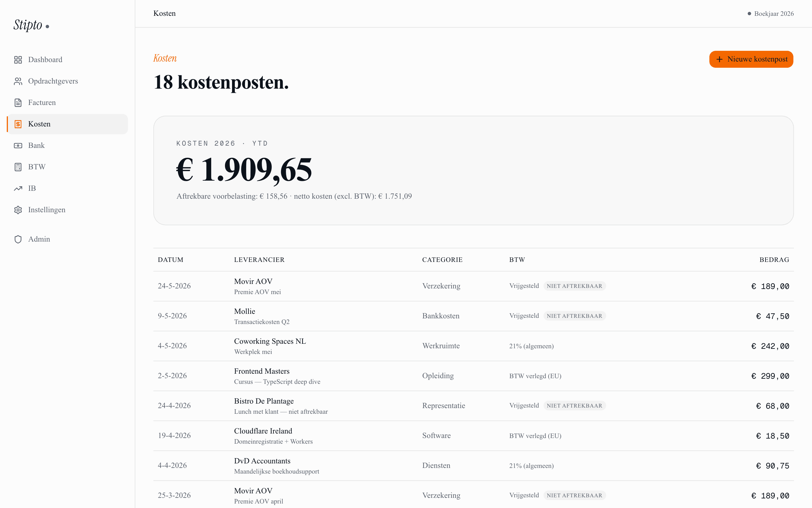Click the BTW column header
The height and width of the screenshot is (508, 812).
517,260
